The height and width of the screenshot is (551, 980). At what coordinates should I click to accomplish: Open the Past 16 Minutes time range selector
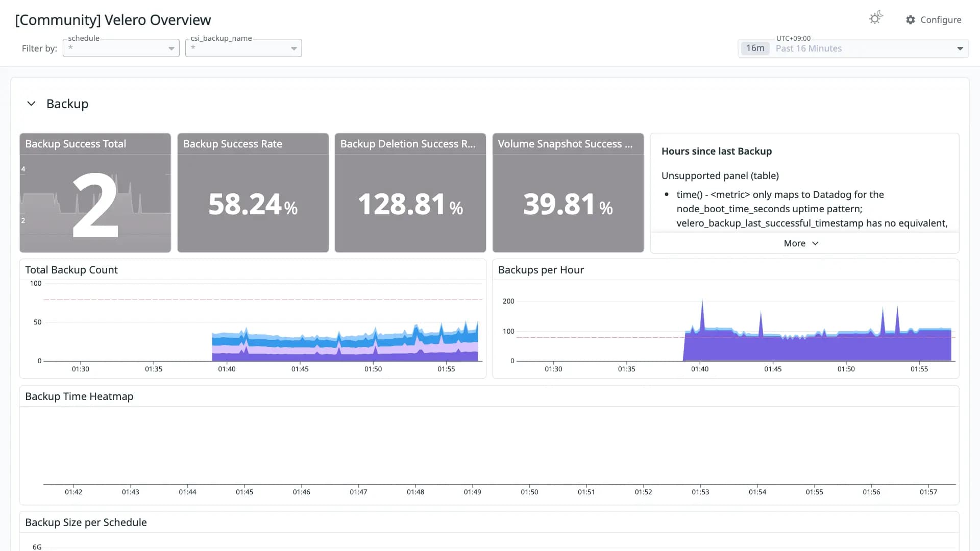click(x=853, y=48)
